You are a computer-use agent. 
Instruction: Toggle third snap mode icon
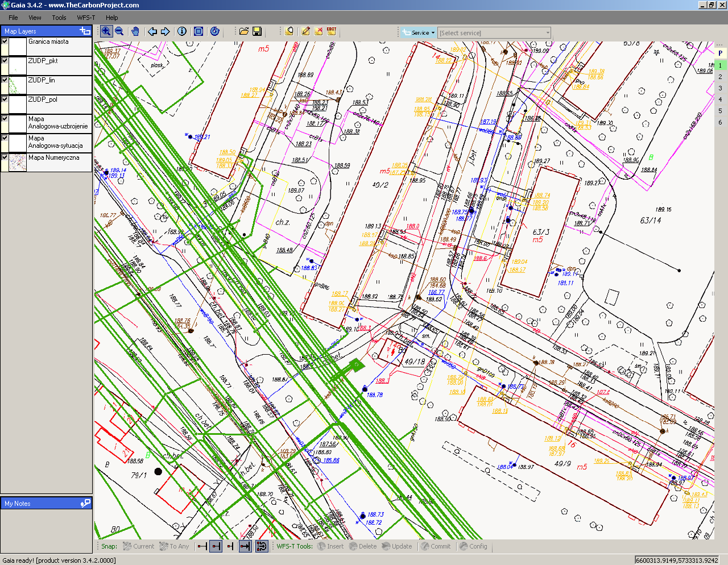(x=230, y=546)
